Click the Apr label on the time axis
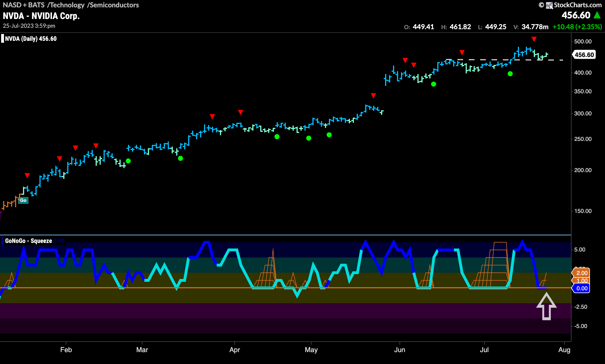Screen dimensions: 605x364 coord(235,350)
